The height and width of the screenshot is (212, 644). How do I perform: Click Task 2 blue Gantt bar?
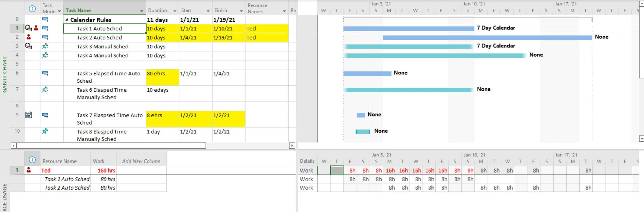coord(487,38)
